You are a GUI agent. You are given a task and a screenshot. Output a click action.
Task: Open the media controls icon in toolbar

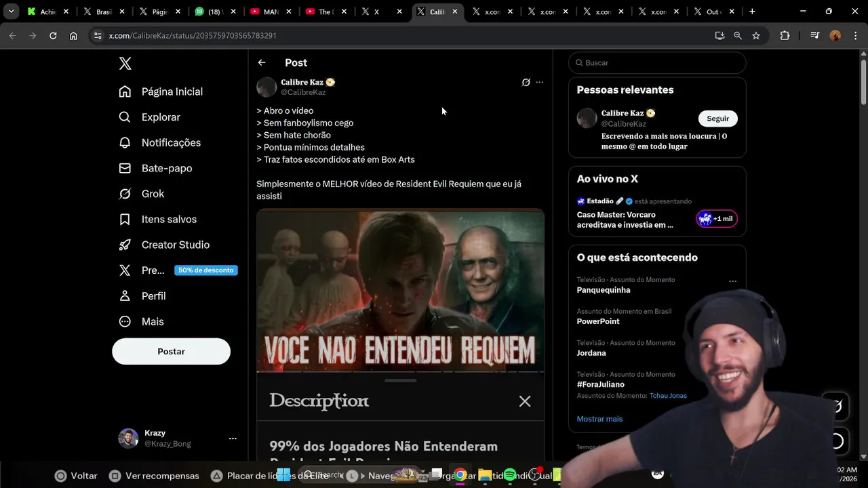point(815,35)
